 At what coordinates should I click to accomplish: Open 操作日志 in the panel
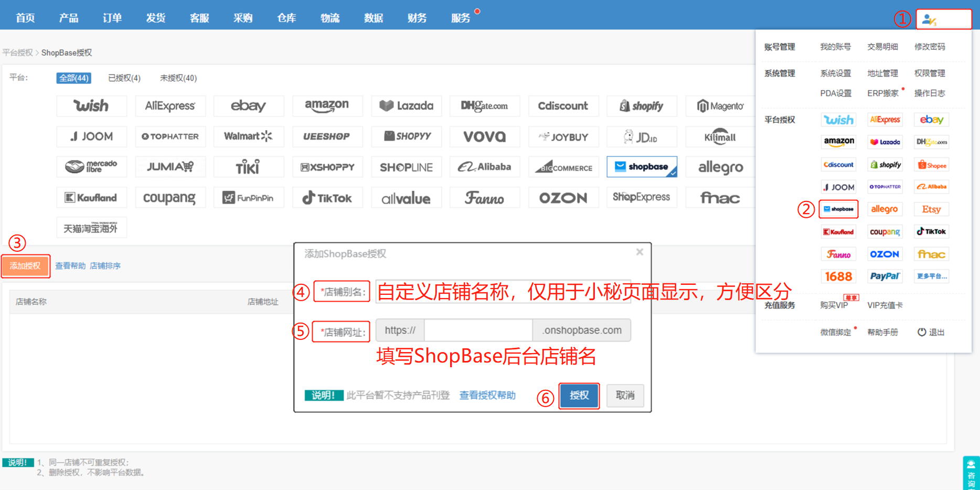click(930, 93)
